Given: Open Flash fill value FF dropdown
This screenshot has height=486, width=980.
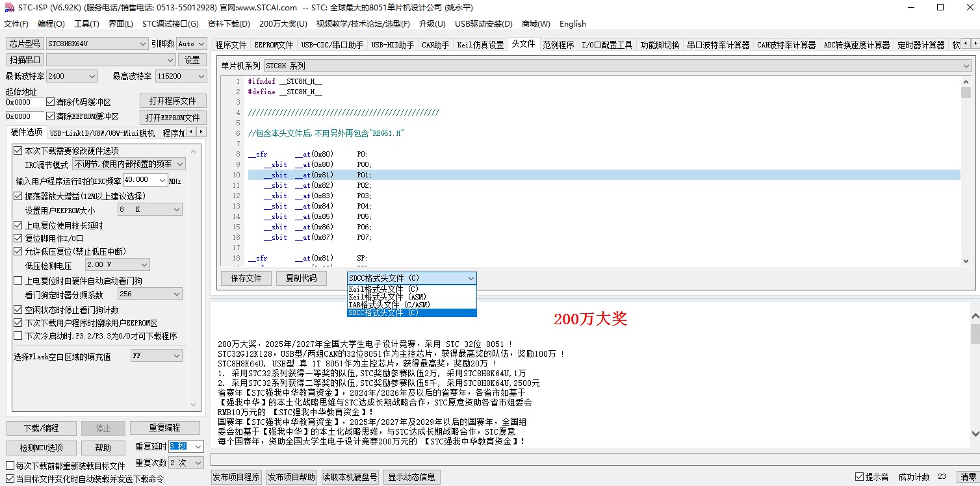Looking at the screenshot, I should pos(157,356).
